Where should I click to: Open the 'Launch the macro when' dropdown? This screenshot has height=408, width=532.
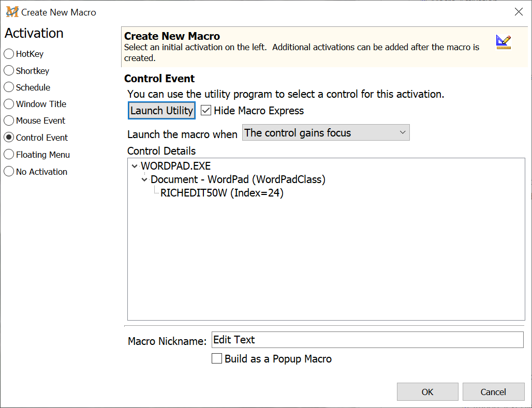tap(326, 133)
